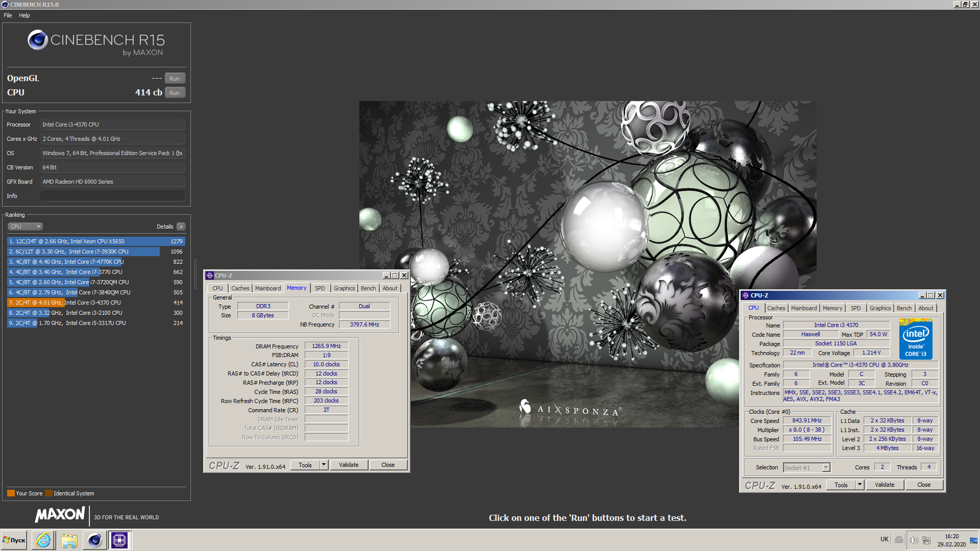
Task: Click Tools button in Memory CPU-Z window
Action: click(x=305, y=465)
